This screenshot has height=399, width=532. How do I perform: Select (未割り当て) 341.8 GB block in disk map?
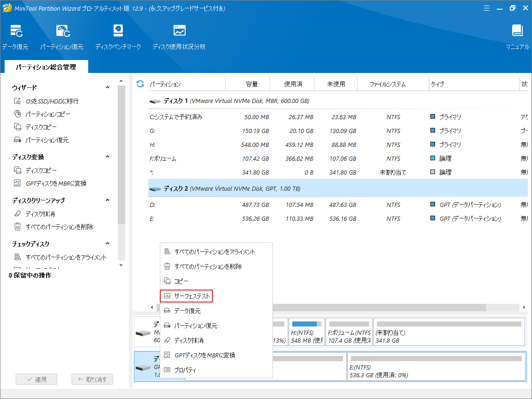pyautogui.click(x=449, y=332)
